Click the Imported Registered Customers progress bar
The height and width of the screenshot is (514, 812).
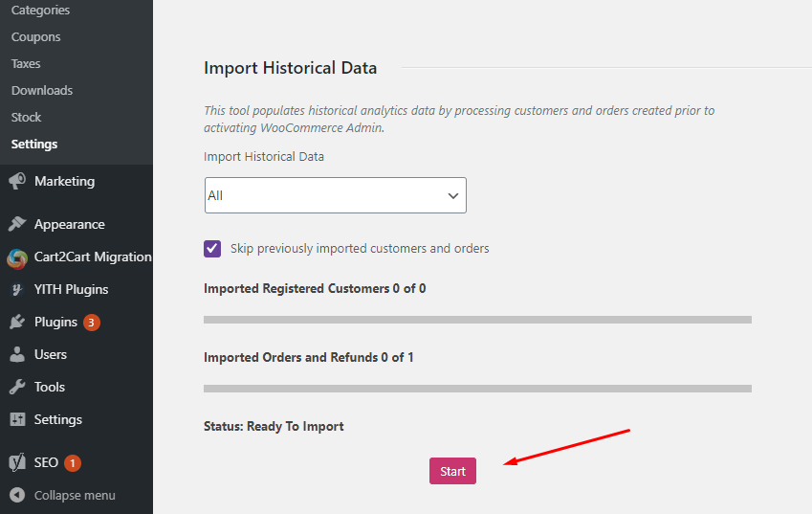tap(477, 320)
